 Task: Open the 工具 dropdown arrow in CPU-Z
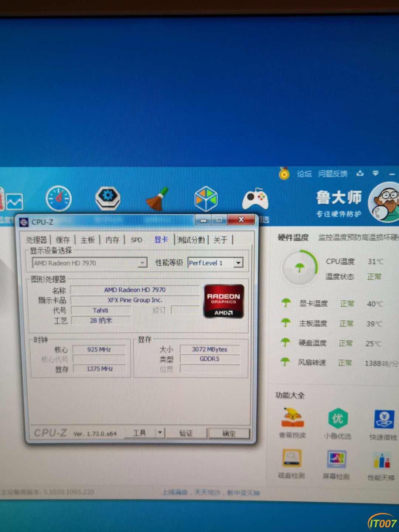point(160,432)
